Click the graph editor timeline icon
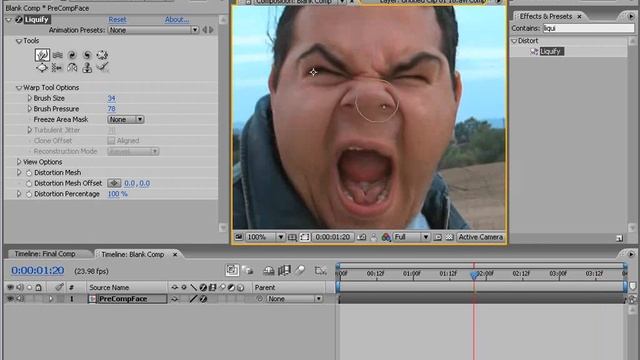 [320, 270]
